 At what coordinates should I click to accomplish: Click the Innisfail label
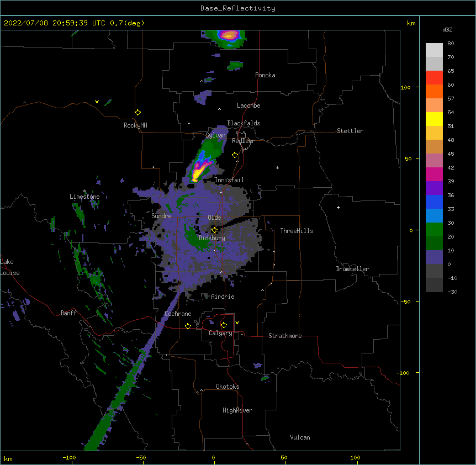click(x=229, y=180)
